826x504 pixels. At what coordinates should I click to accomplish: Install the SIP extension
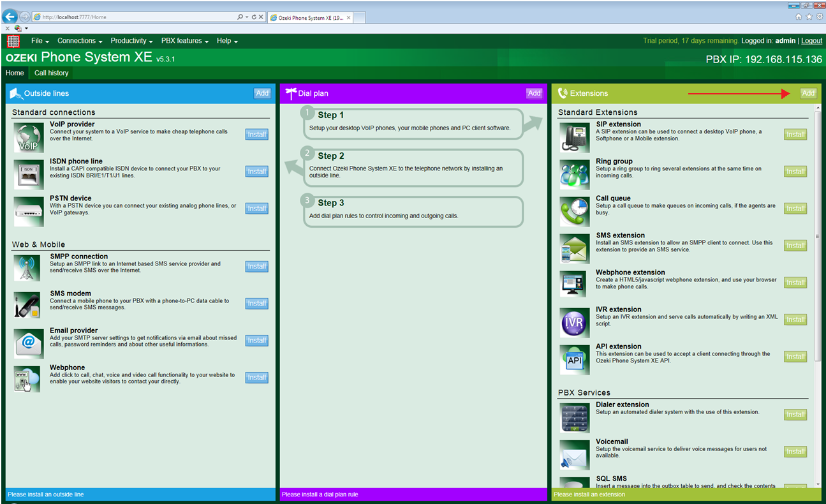pyautogui.click(x=795, y=135)
